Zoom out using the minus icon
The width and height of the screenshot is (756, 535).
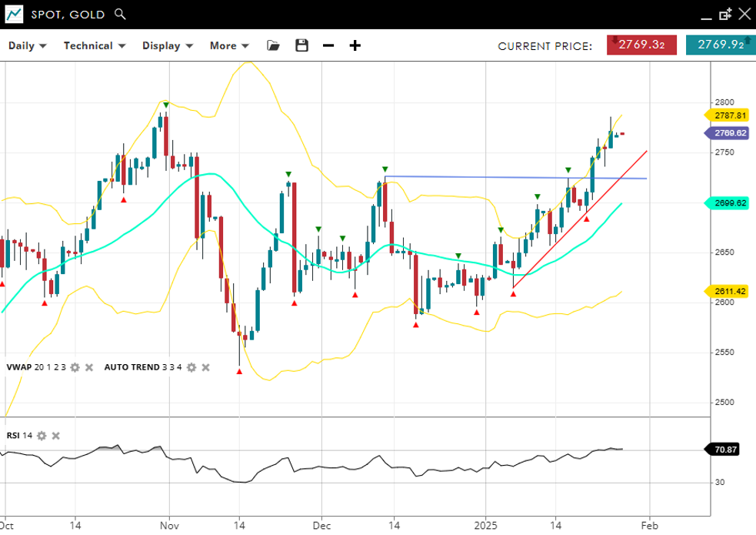(328, 45)
